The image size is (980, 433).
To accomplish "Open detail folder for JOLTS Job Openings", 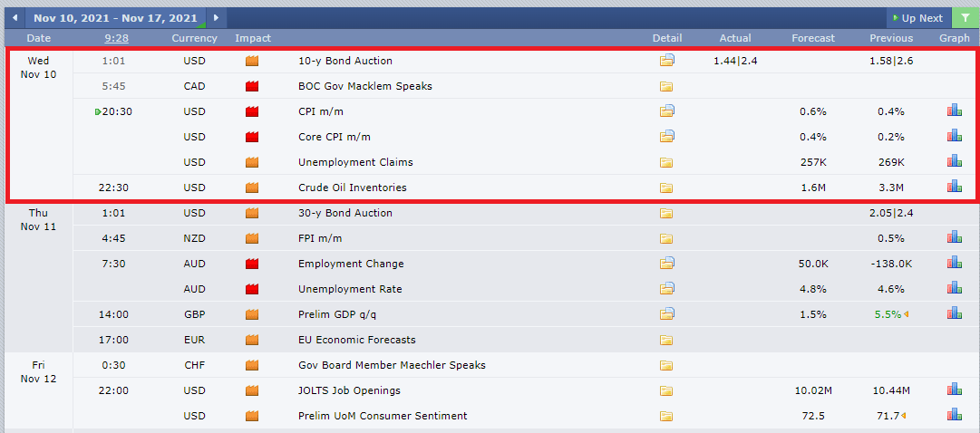I will tap(666, 391).
